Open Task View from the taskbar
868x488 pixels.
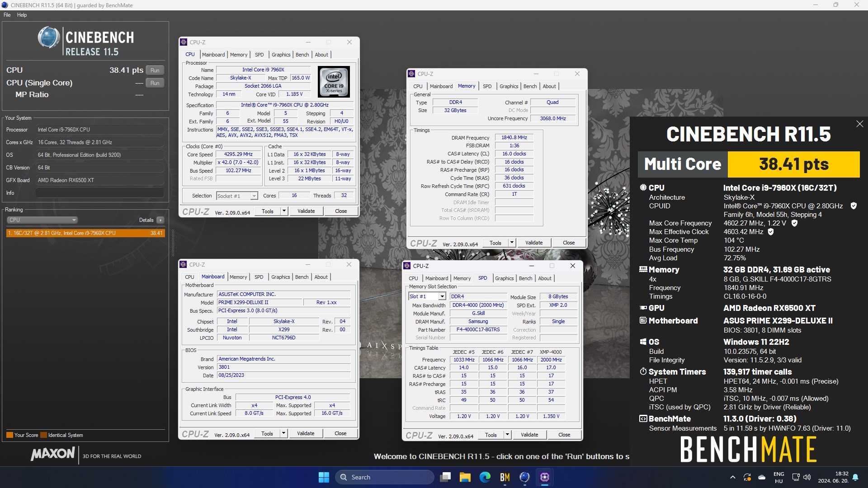(446, 477)
